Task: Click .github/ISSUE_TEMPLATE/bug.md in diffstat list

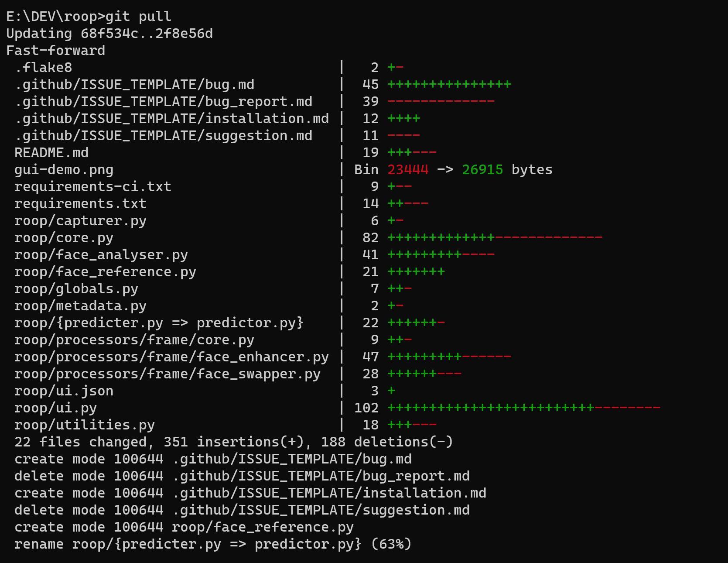Action: [x=134, y=85]
